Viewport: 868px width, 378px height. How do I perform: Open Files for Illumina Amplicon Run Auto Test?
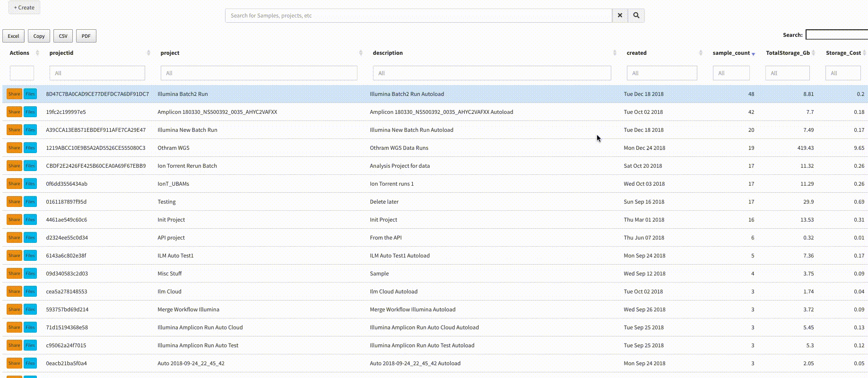[30, 345]
